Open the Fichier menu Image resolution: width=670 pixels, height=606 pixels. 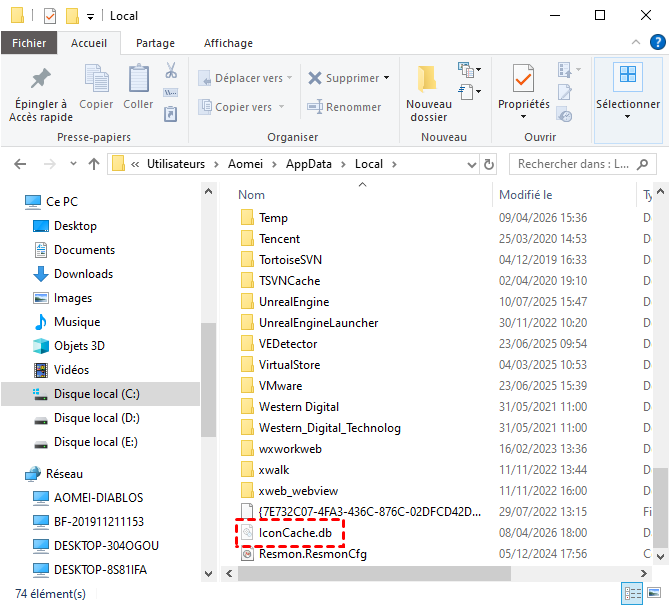29,43
